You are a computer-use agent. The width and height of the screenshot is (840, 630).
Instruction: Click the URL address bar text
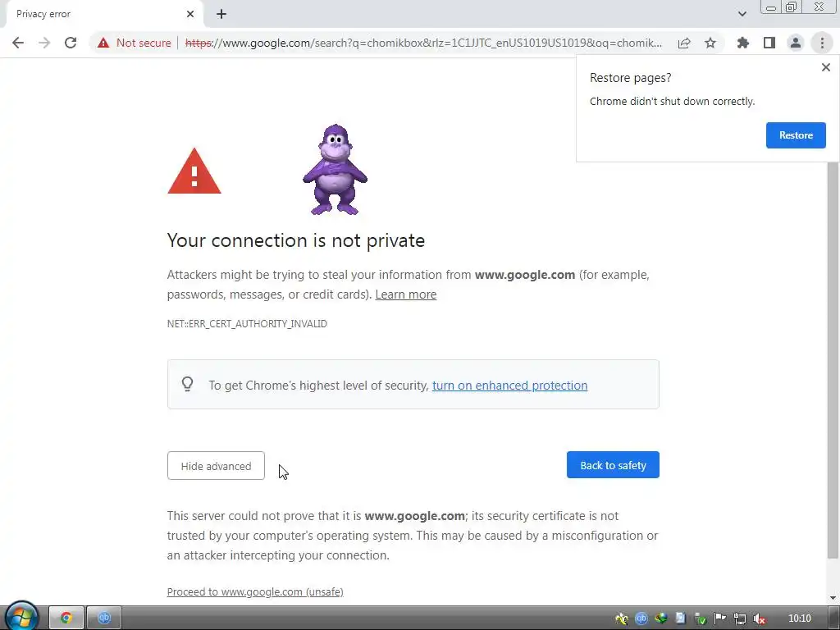[423, 43]
